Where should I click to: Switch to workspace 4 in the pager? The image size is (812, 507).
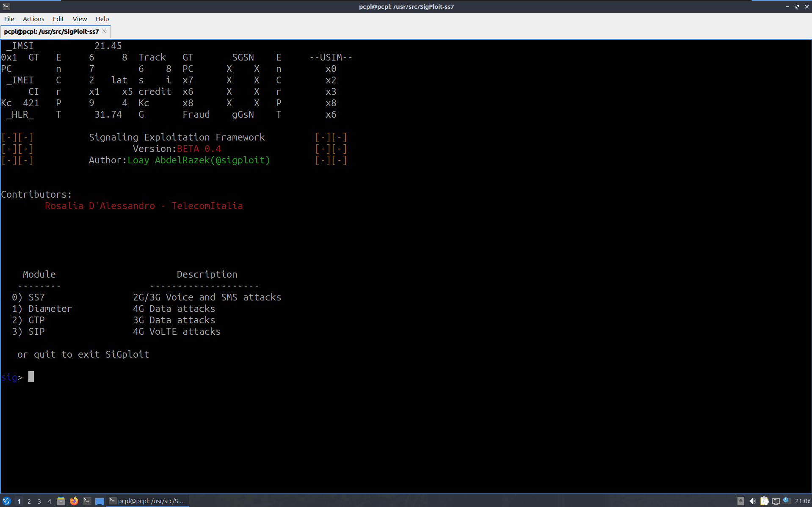click(x=50, y=501)
